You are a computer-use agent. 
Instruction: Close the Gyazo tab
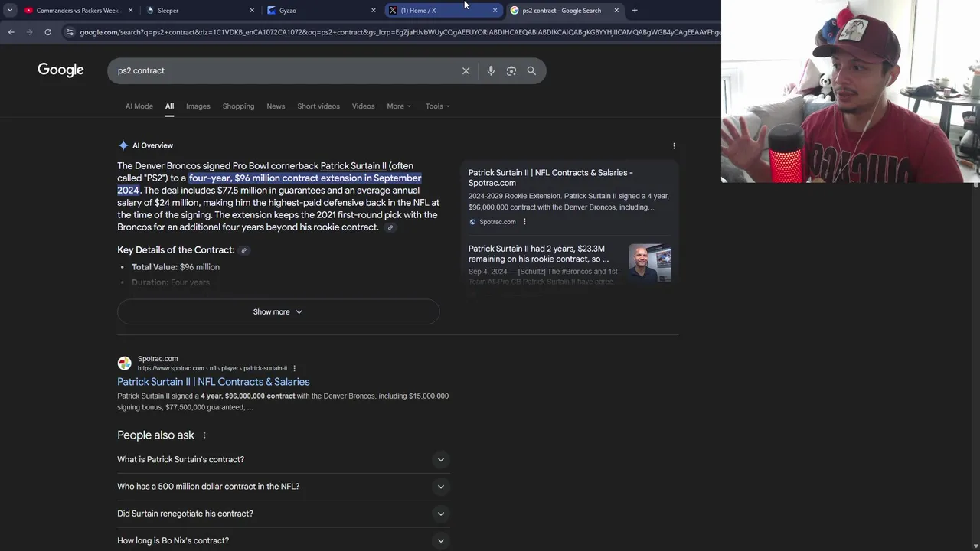374,10
